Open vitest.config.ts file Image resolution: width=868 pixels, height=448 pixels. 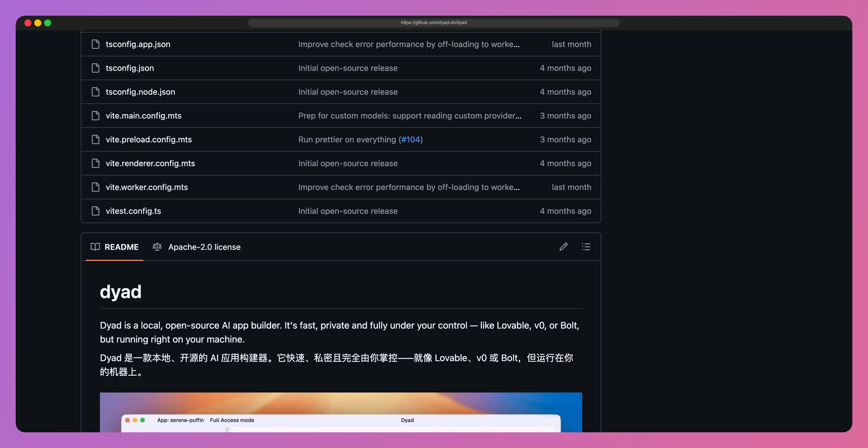click(x=133, y=211)
